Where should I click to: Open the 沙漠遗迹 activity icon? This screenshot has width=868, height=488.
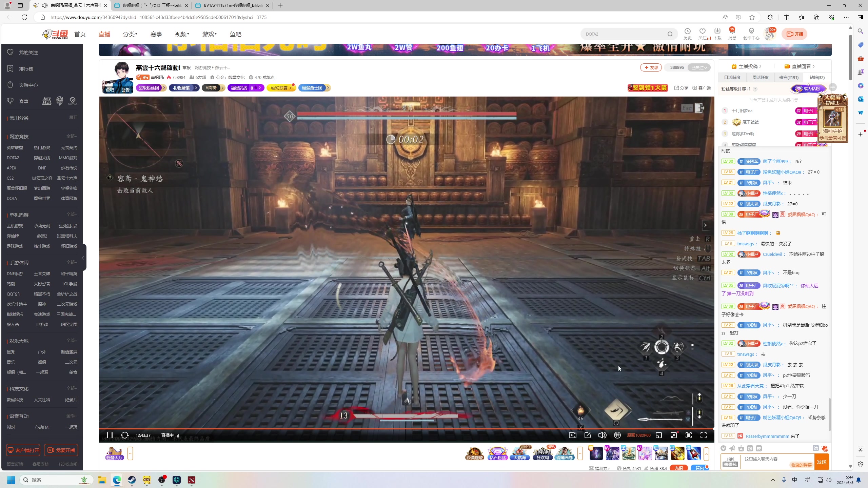[x=474, y=453]
